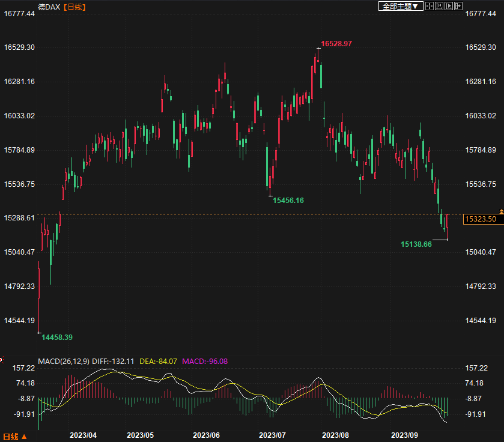This screenshot has height=442, width=504.
Task: Click the orange arrow above current price tag
Action: 501,211
